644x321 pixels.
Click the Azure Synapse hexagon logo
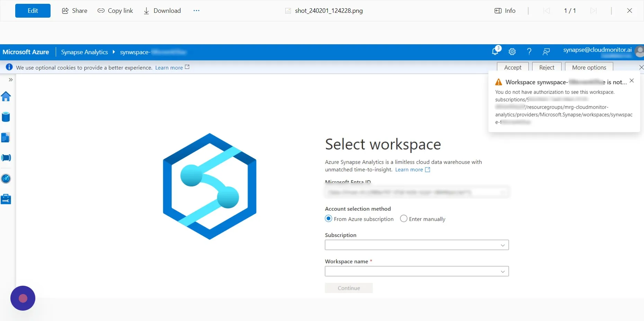pyautogui.click(x=209, y=186)
